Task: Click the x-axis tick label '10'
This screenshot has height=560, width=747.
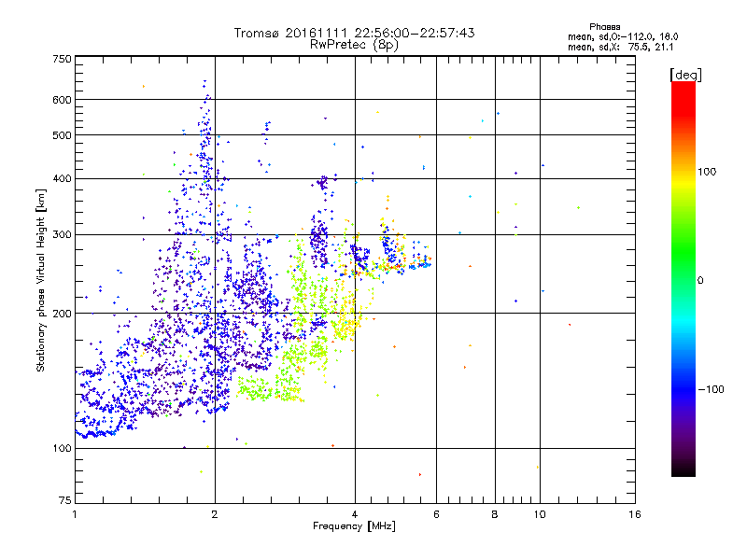Action: (540, 514)
